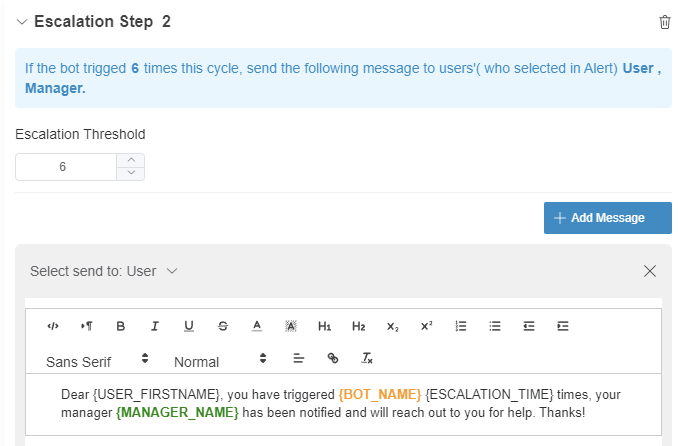
Task: Apply Heading 1 style
Action: click(x=324, y=326)
